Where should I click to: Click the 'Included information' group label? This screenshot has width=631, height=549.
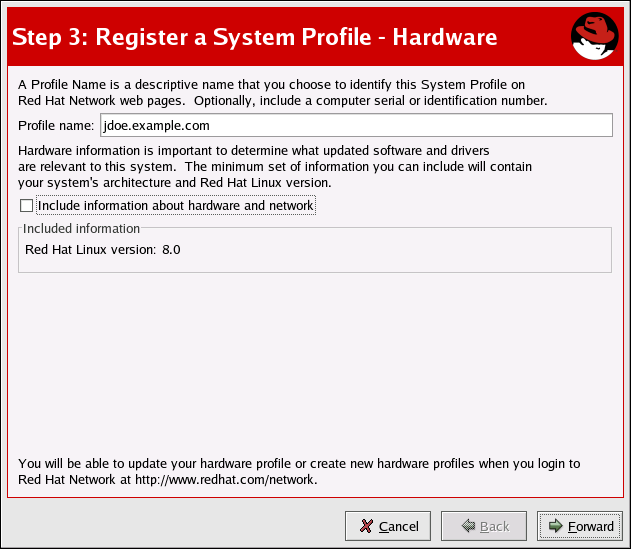81,229
